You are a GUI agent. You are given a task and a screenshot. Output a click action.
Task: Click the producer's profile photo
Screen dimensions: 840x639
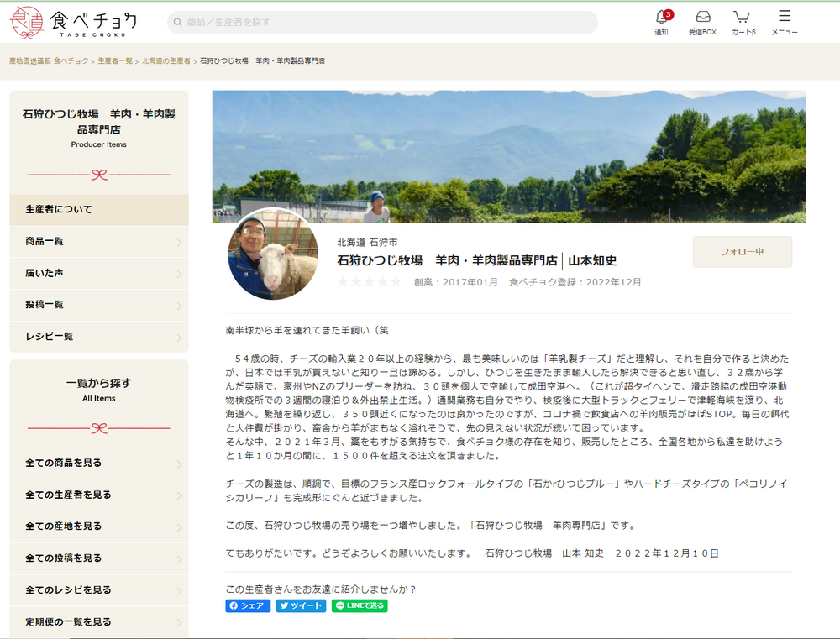pyautogui.click(x=273, y=254)
